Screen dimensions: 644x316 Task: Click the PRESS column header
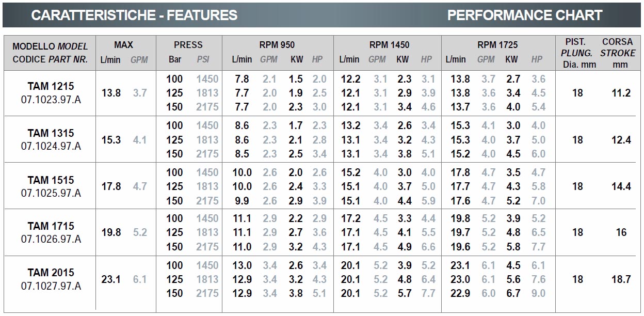(188, 45)
